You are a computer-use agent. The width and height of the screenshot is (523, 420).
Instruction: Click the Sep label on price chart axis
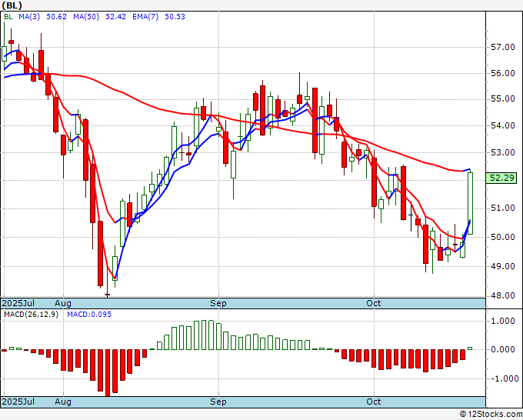218,303
